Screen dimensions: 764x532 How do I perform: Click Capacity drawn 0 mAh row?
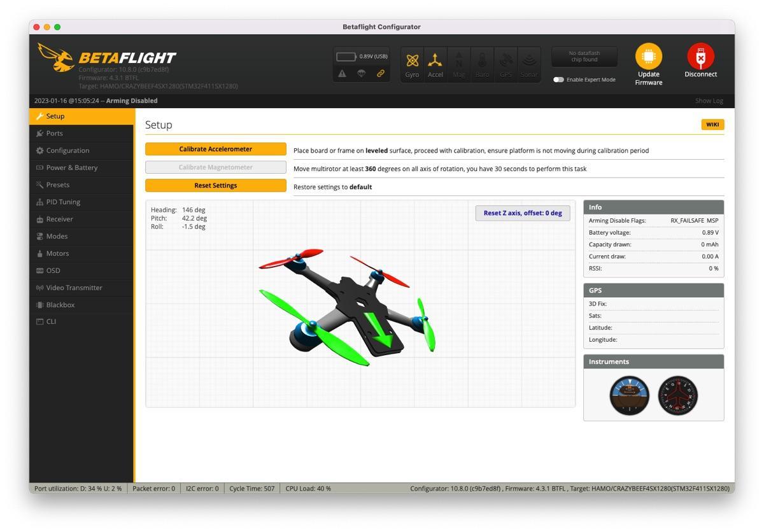(653, 244)
